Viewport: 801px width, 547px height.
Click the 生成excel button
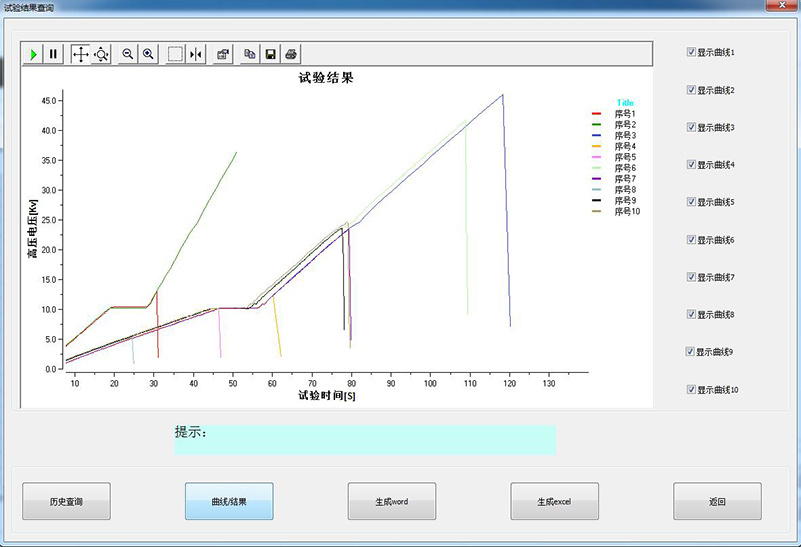pyautogui.click(x=554, y=502)
